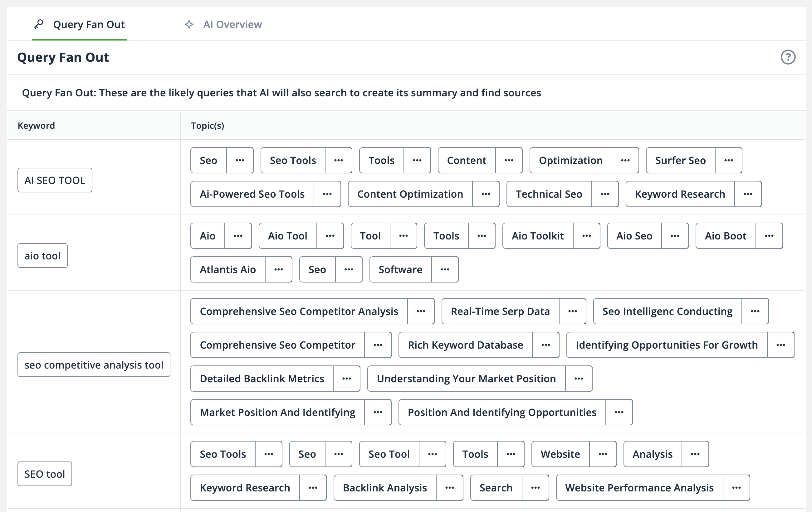Image resolution: width=812 pixels, height=512 pixels.
Task: Click the Topic(s) column header
Action: click(208, 126)
